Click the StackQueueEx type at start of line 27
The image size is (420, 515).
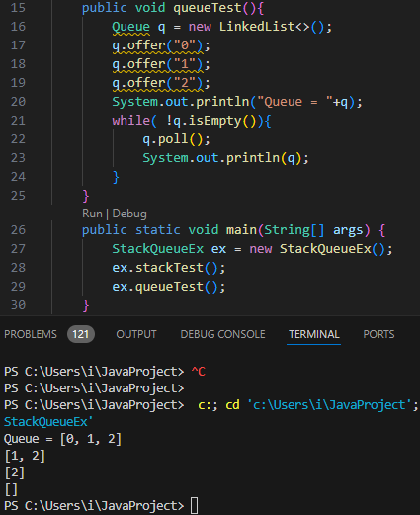pyautogui.click(x=158, y=249)
